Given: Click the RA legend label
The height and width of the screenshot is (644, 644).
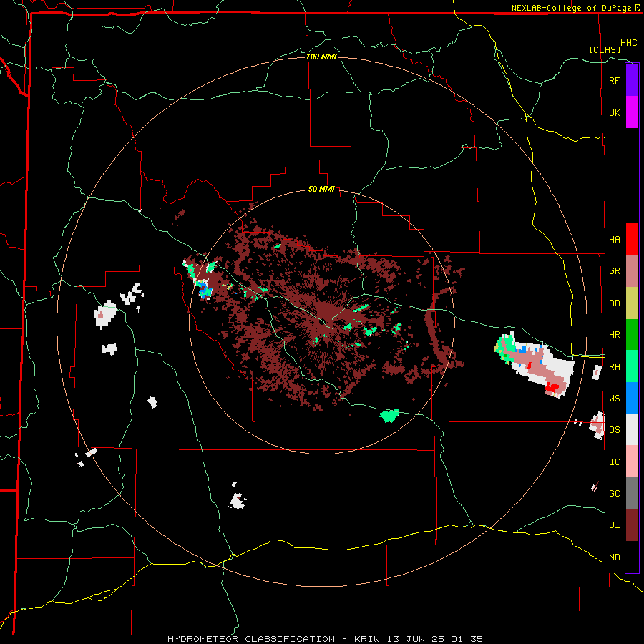Looking at the screenshot, I should 614,366.
